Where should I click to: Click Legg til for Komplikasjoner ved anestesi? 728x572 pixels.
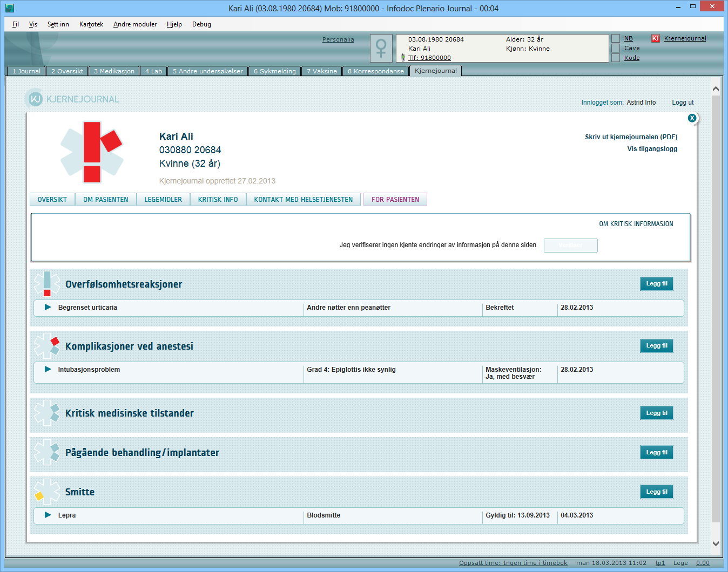click(657, 346)
